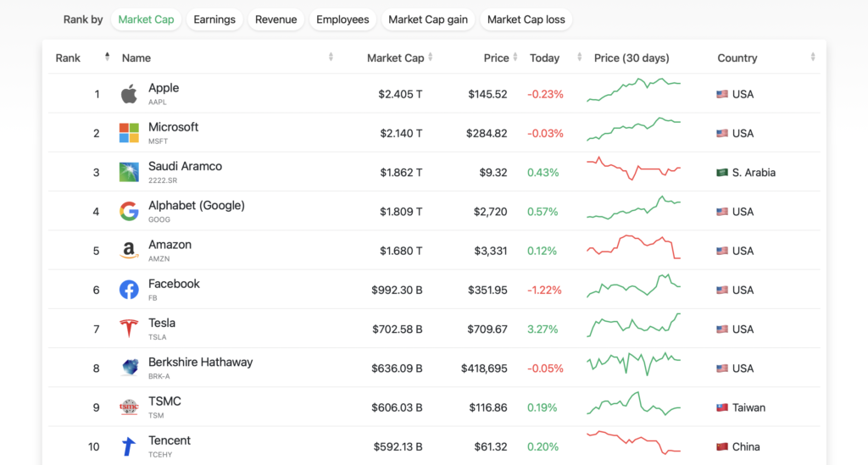This screenshot has height=465, width=868.
Task: Click the $2.405 T market cap value
Action: [x=400, y=95]
